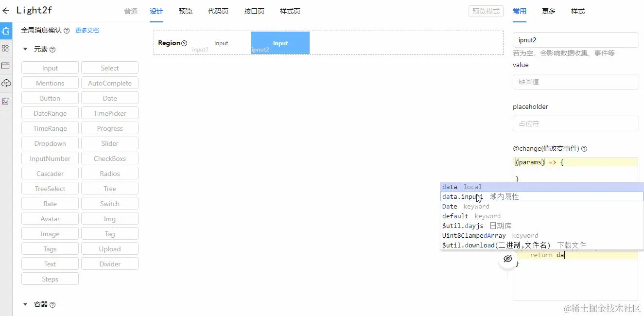The image size is (644, 316).
Task: Add a Date element
Action: (110, 98)
